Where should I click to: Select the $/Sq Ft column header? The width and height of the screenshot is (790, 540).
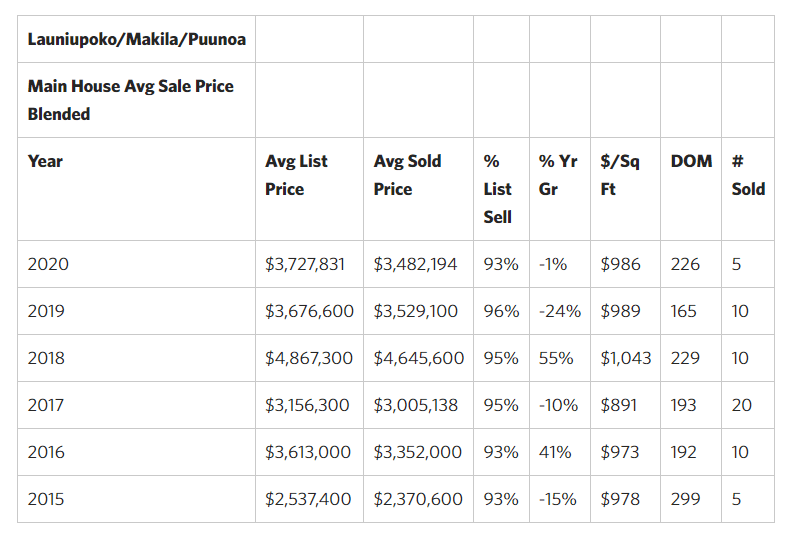pyautogui.click(x=620, y=175)
